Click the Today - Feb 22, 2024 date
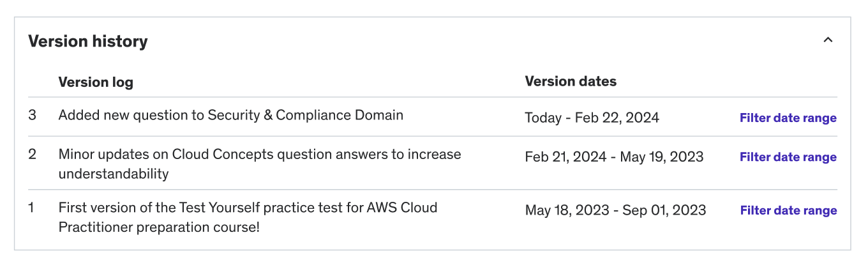 coord(592,118)
